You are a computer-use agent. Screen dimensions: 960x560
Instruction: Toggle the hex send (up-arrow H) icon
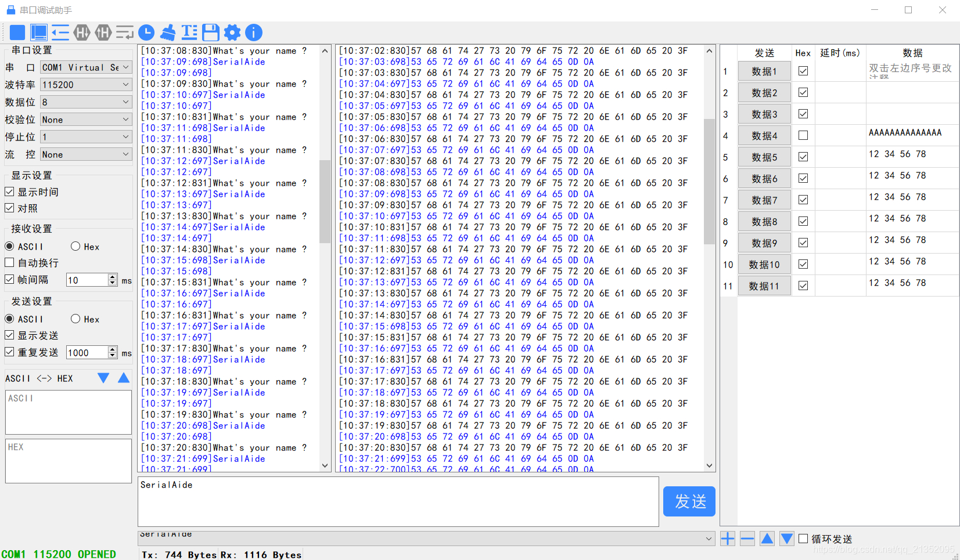pos(103,32)
